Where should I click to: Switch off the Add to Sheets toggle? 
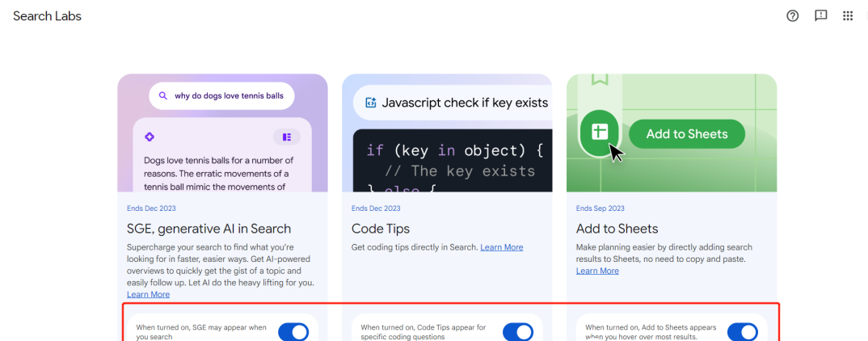point(742,331)
